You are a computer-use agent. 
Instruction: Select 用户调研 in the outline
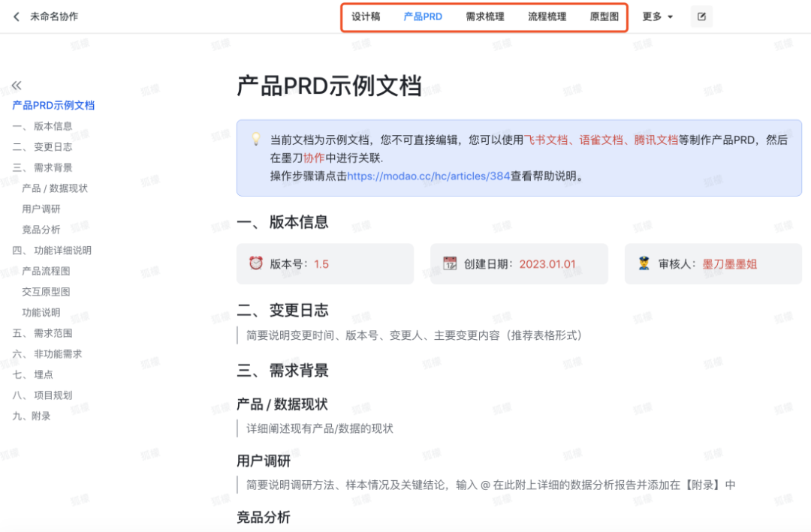click(41, 209)
